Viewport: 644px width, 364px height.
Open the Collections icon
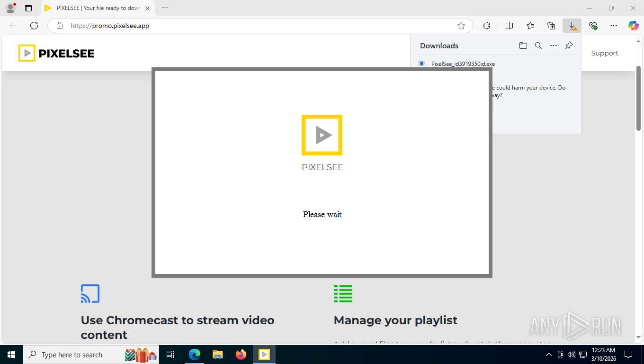(x=551, y=26)
